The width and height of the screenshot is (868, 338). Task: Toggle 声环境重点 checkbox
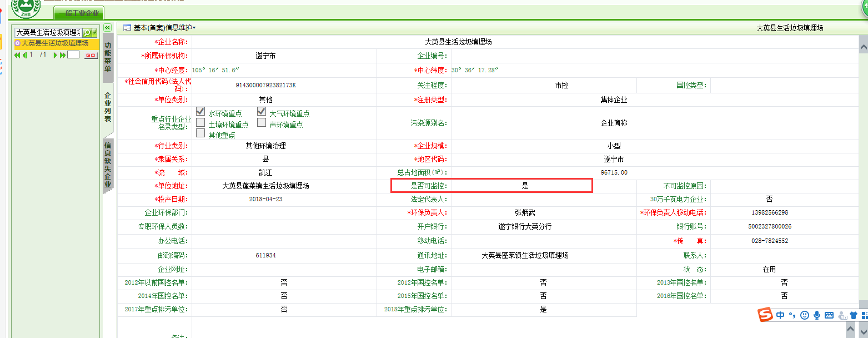click(262, 122)
